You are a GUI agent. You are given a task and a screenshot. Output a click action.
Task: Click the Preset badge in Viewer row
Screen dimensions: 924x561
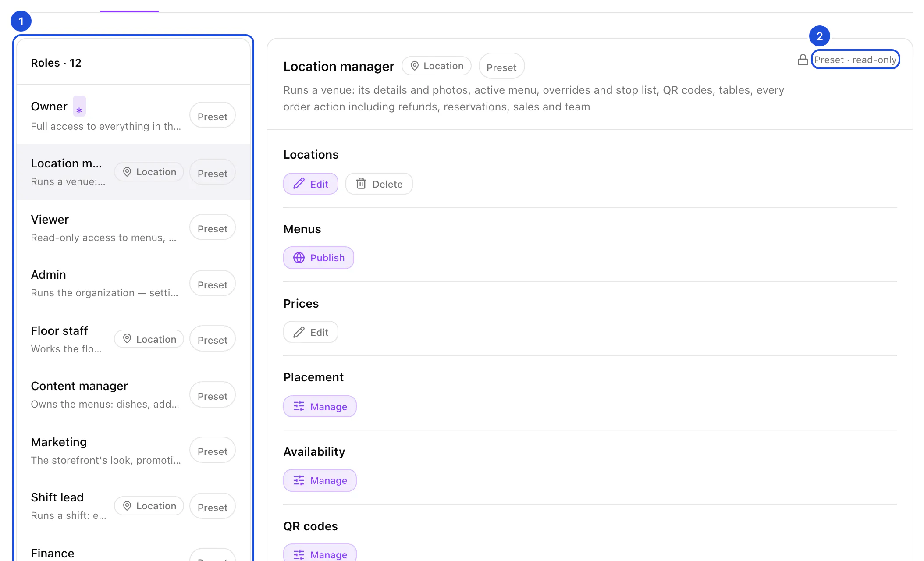point(212,227)
